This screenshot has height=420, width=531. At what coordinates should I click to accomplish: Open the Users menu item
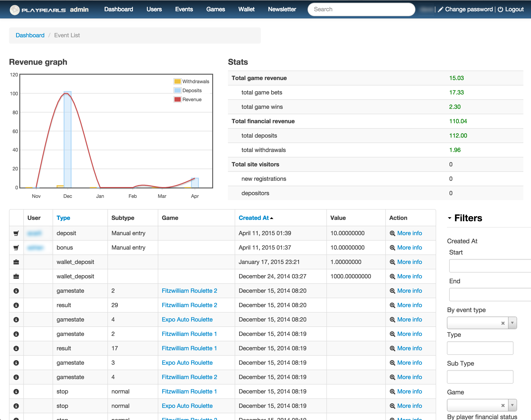(x=154, y=9)
